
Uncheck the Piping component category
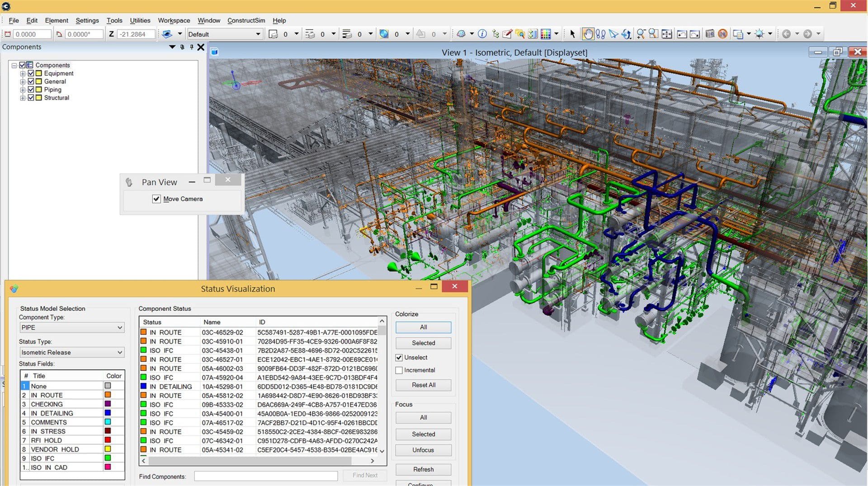coord(30,89)
